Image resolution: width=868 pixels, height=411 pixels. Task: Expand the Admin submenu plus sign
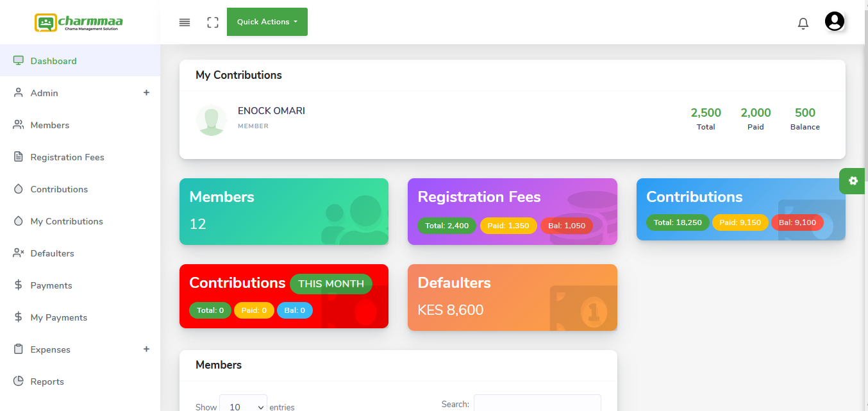[x=146, y=93]
